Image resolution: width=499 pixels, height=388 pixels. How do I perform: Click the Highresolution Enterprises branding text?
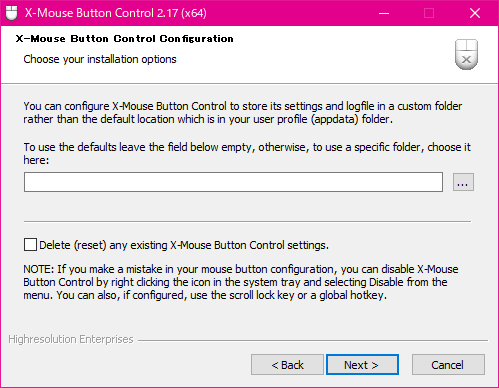click(71, 339)
